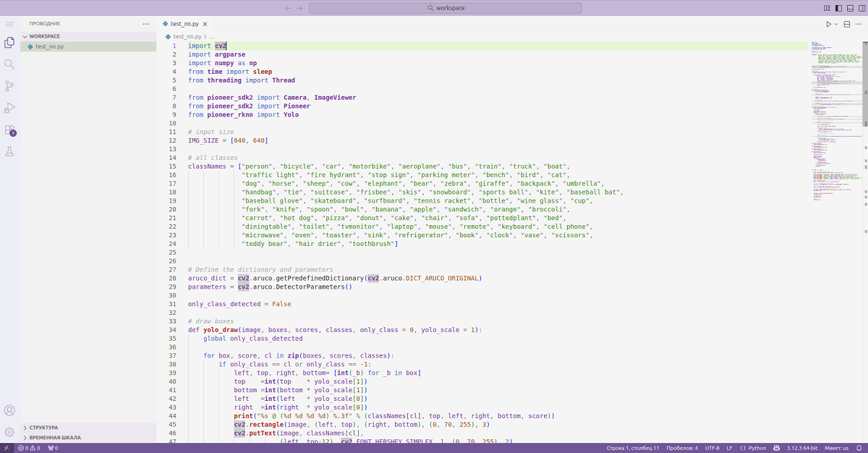Open the run options dropdown arrow

837,24
